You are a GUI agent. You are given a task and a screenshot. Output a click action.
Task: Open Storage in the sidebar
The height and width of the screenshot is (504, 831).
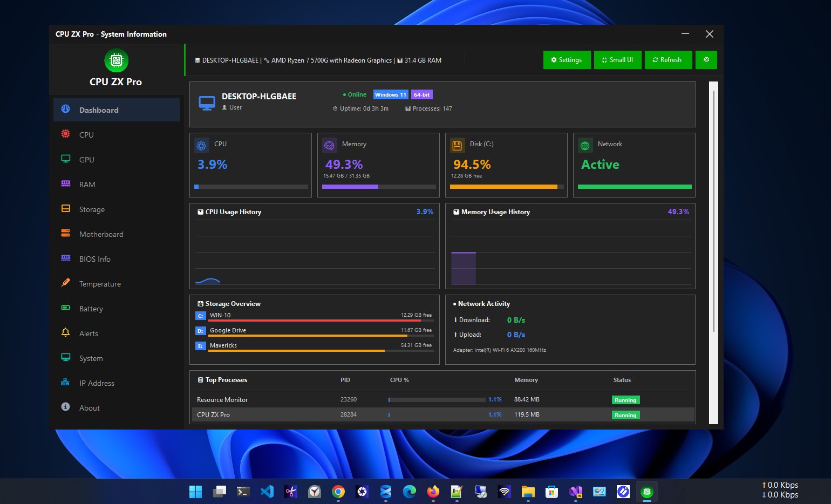tap(117, 209)
